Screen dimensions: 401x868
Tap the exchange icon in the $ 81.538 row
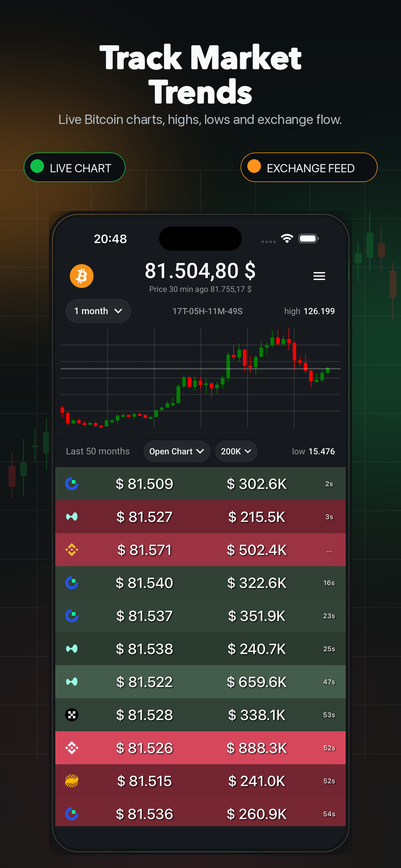point(72,649)
